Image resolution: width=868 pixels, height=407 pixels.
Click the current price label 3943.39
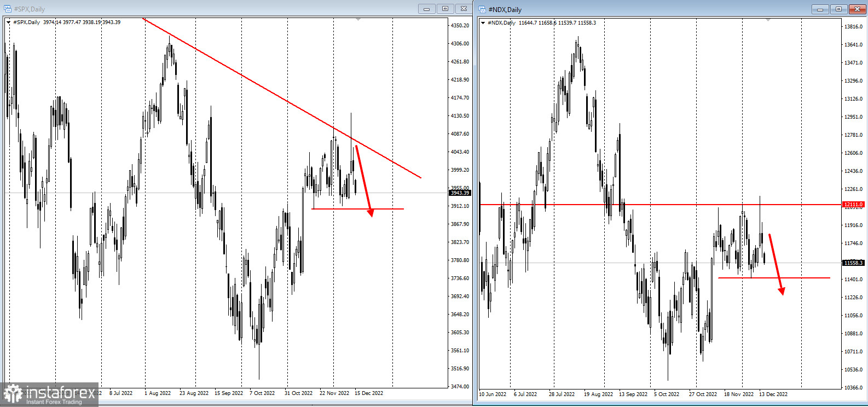pos(460,193)
